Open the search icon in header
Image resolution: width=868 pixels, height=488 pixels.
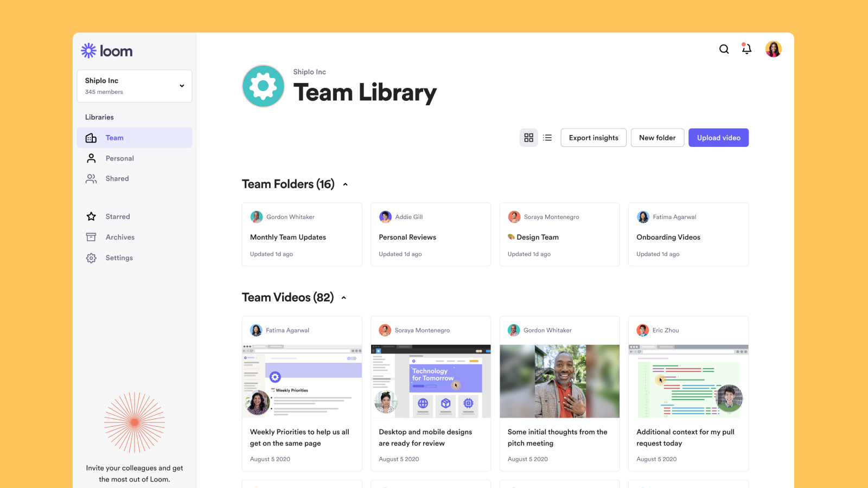click(724, 49)
